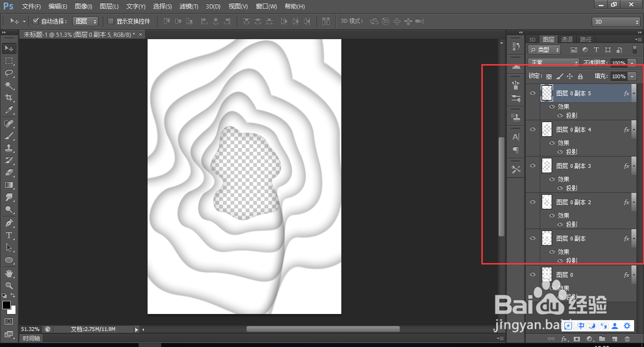Hide layer 图层 0 副本 5
The image size is (644, 347).
533,93
